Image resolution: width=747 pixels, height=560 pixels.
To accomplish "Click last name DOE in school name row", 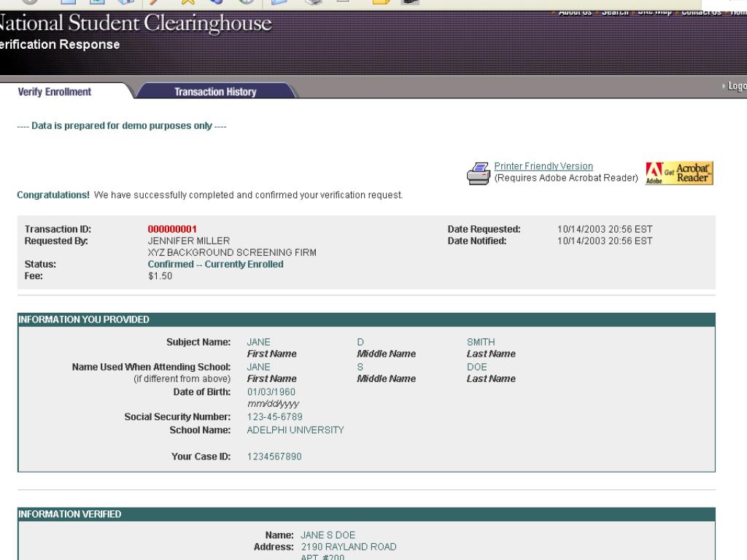I will tap(477, 367).
